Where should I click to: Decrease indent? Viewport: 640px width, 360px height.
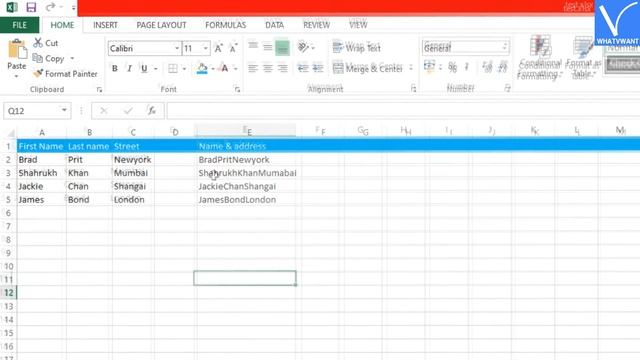303,68
